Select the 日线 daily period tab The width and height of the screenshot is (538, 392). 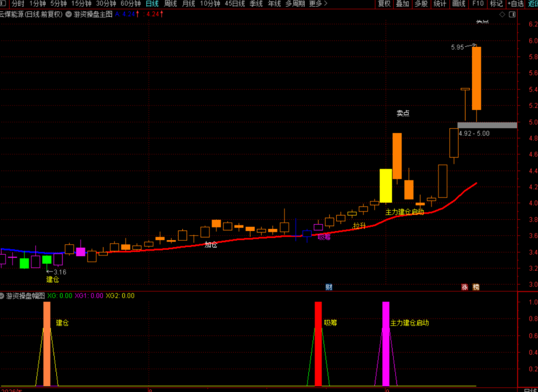point(152,4)
